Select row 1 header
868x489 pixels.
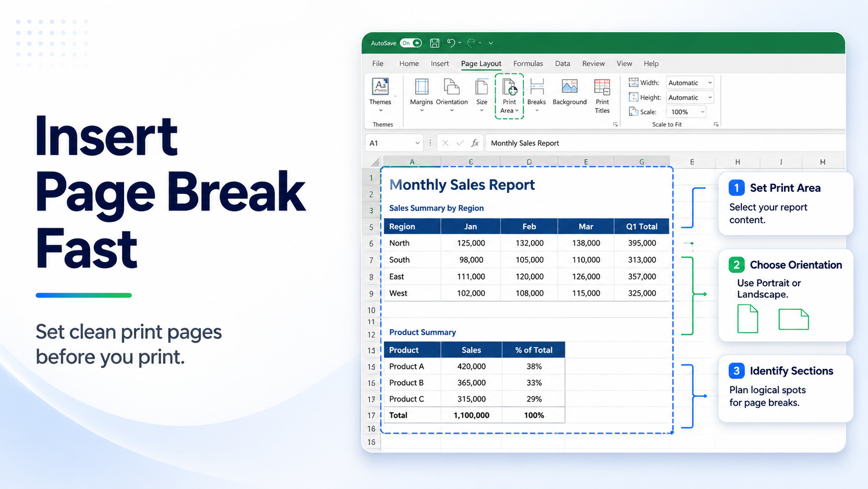pyautogui.click(x=371, y=178)
